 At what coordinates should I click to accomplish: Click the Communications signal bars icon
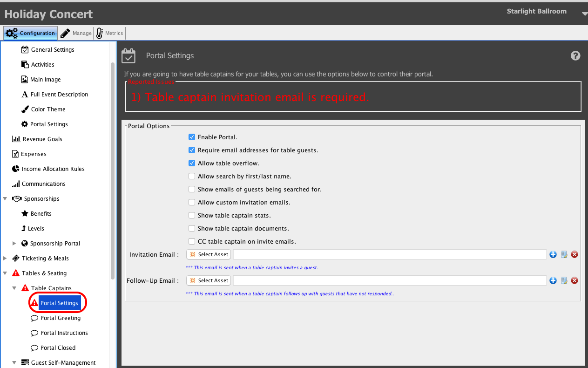click(x=16, y=184)
